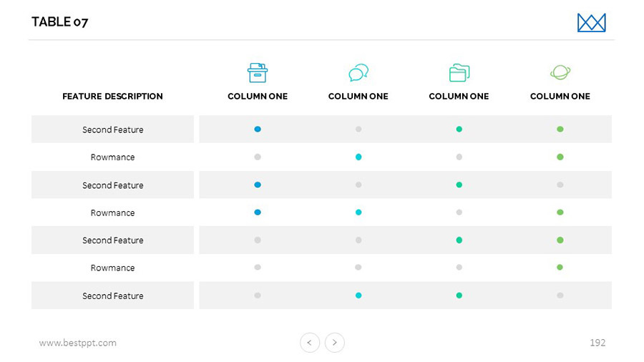Click the TABLE 07 slide title

(x=60, y=22)
